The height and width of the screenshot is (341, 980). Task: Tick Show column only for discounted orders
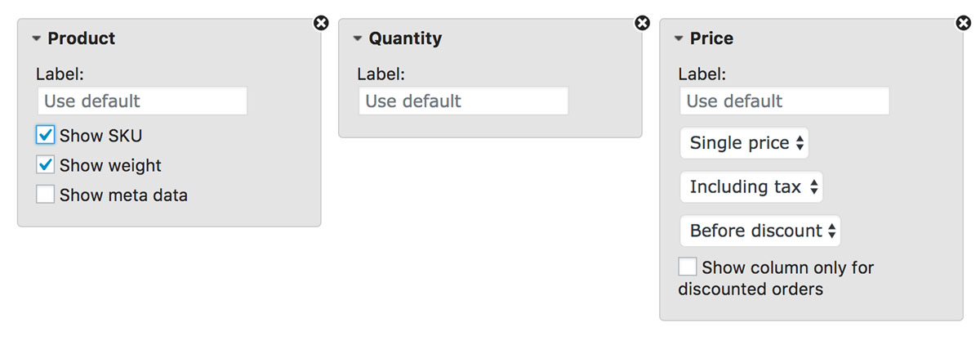tap(688, 267)
